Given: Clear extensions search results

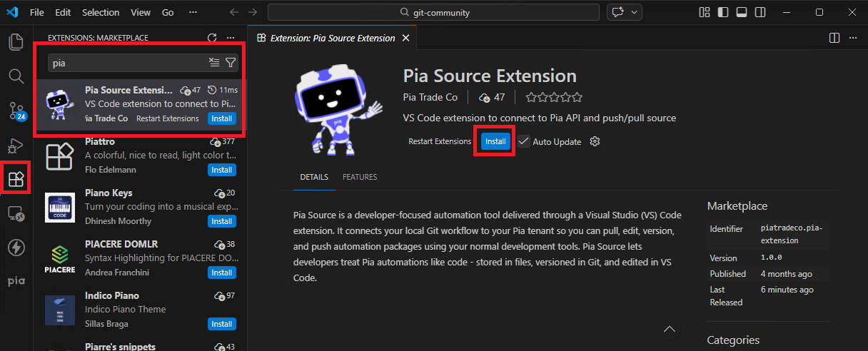Looking at the screenshot, I should 214,63.
